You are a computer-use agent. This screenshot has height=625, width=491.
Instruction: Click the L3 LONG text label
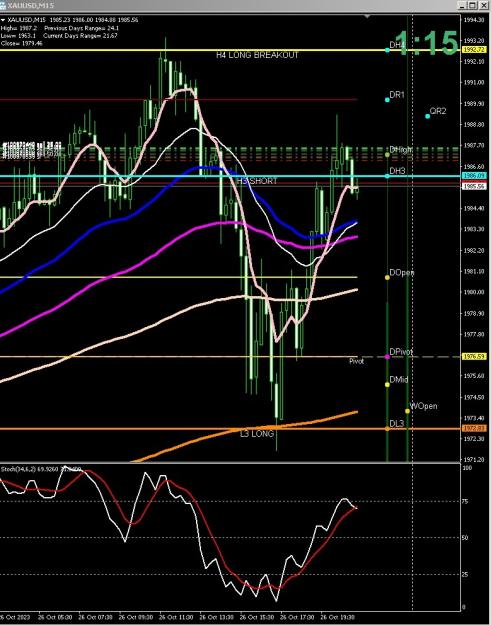pos(257,434)
